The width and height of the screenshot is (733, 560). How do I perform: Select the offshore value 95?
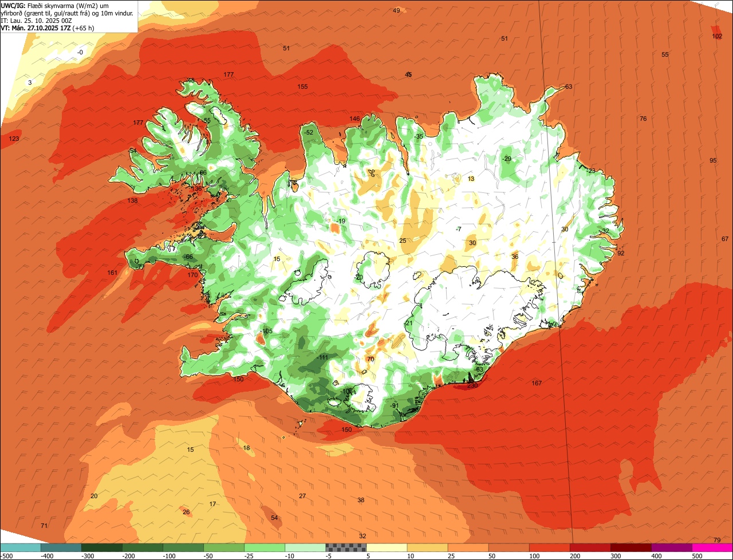713,160
